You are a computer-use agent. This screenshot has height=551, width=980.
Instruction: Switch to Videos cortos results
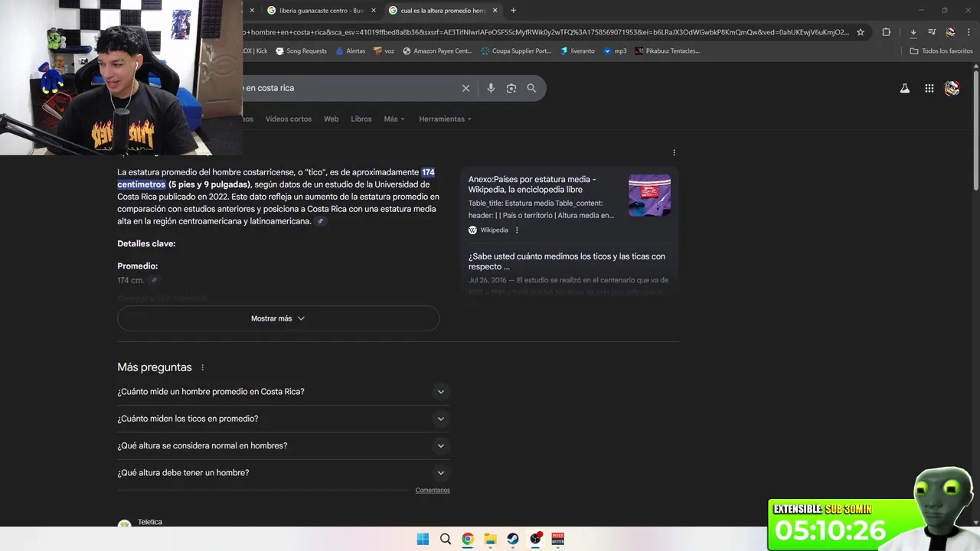pos(289,119)
